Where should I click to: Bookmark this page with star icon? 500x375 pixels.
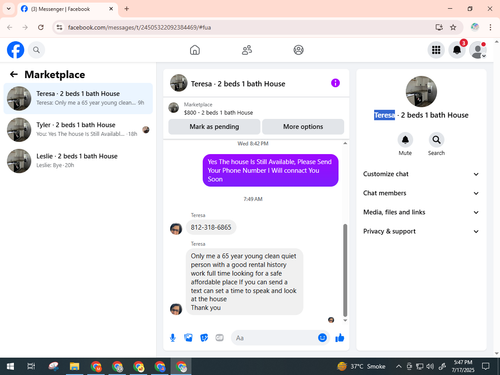[453, 27]
